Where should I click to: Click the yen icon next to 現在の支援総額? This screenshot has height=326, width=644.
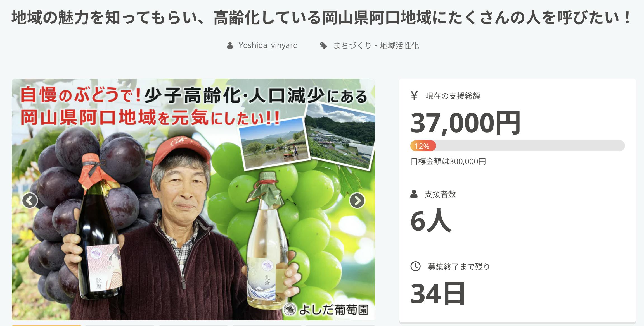(x=414, y=96)
